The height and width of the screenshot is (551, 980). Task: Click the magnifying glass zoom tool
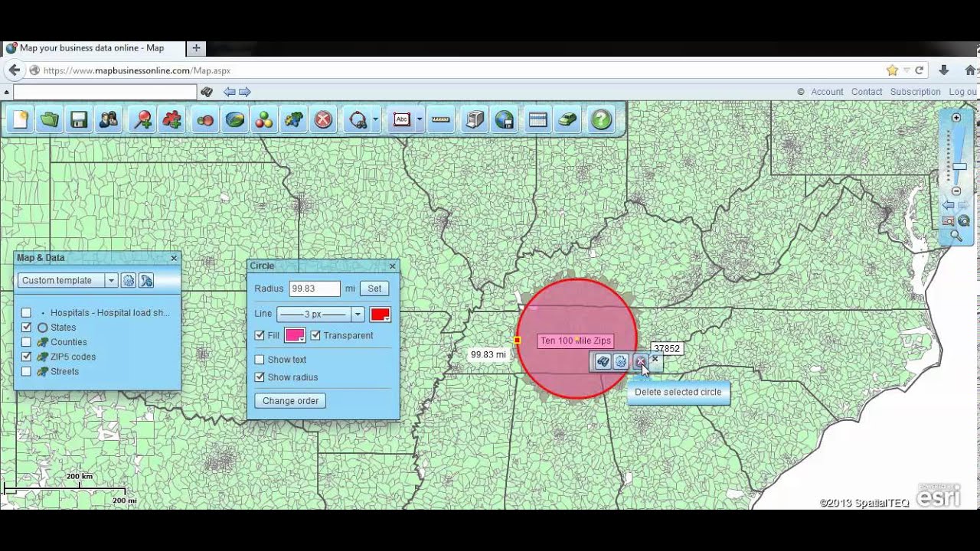pyautogui.click(x=956, y=236)
